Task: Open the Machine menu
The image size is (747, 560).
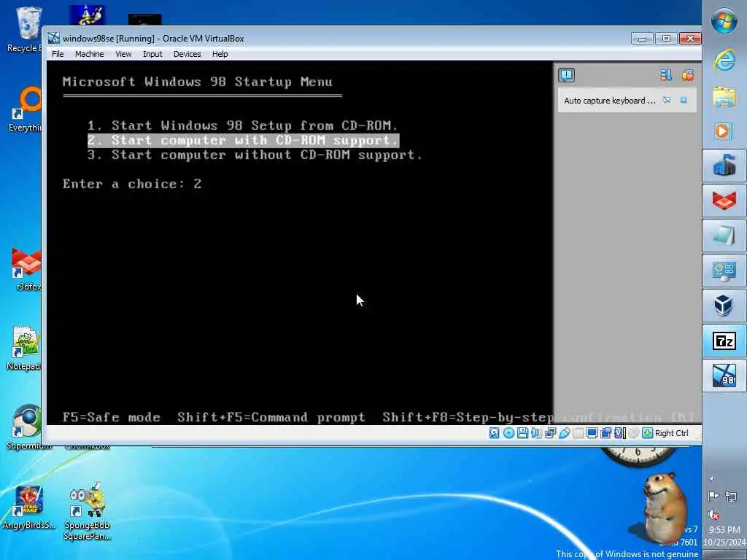Action: point(89,54)
